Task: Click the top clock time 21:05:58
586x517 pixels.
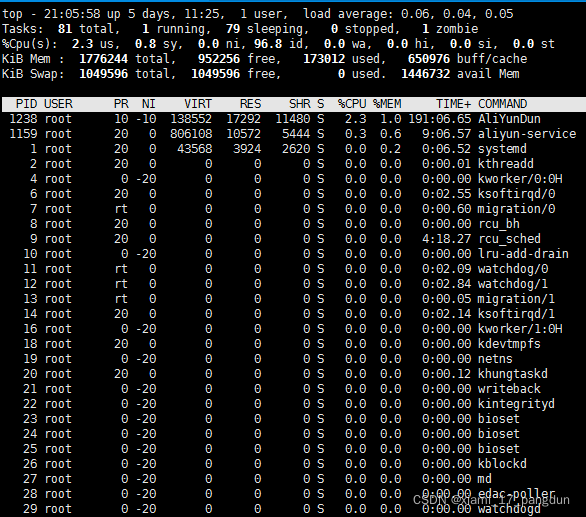Action: click(x=72, y=14)
